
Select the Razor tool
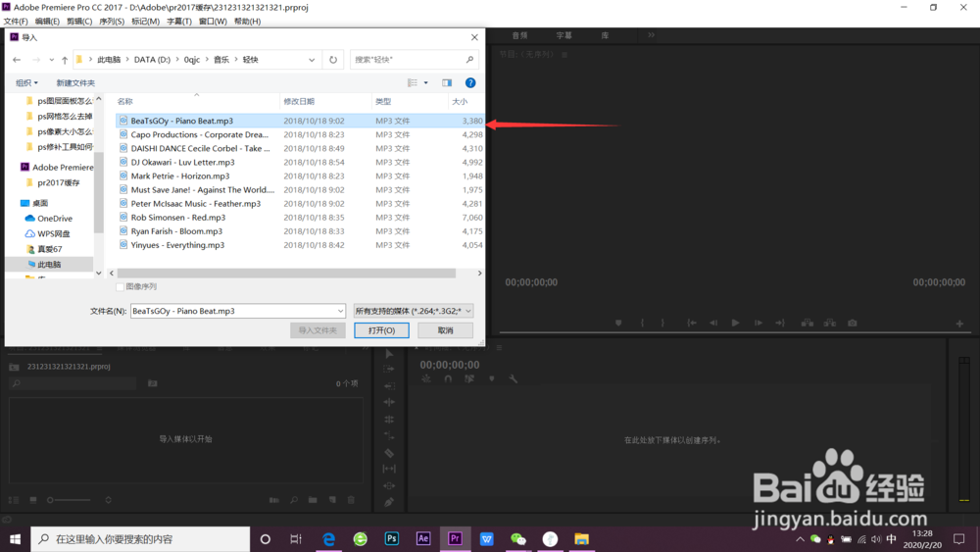tap(389, 453)
